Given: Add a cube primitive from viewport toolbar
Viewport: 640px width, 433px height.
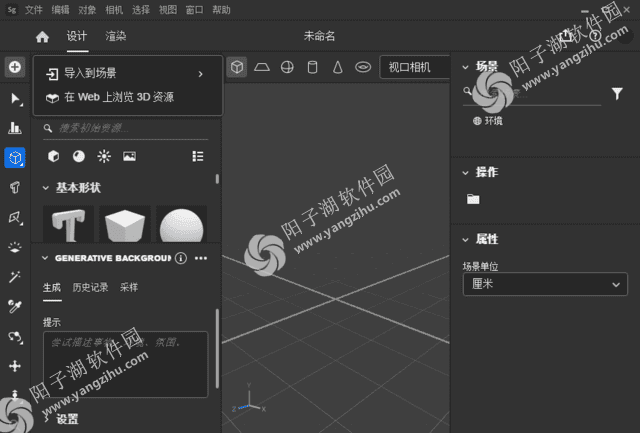Looking at the screenshot, I should (x=237, y=67).
